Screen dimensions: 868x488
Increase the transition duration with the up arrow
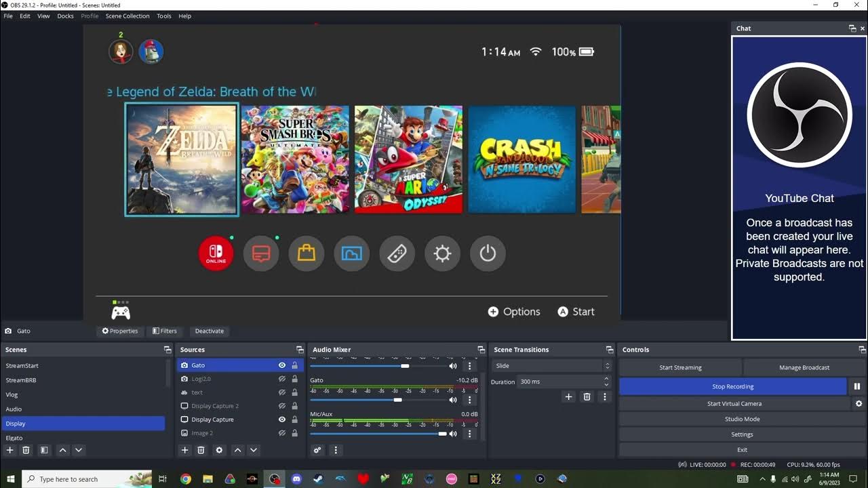606,379
